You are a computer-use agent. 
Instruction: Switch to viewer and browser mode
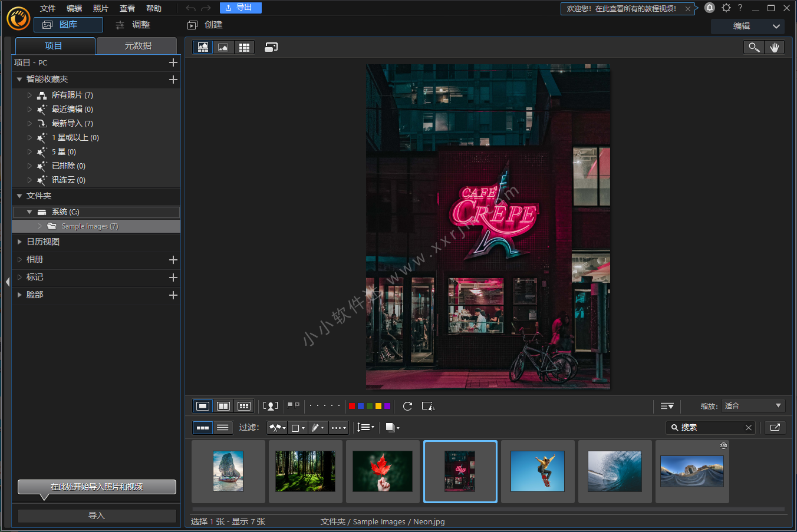pos(203,47)
